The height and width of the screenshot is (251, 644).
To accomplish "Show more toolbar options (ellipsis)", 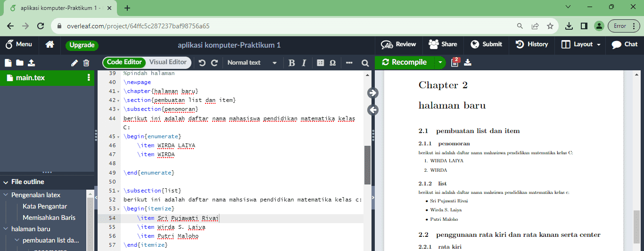I will [x=349, y=63].
